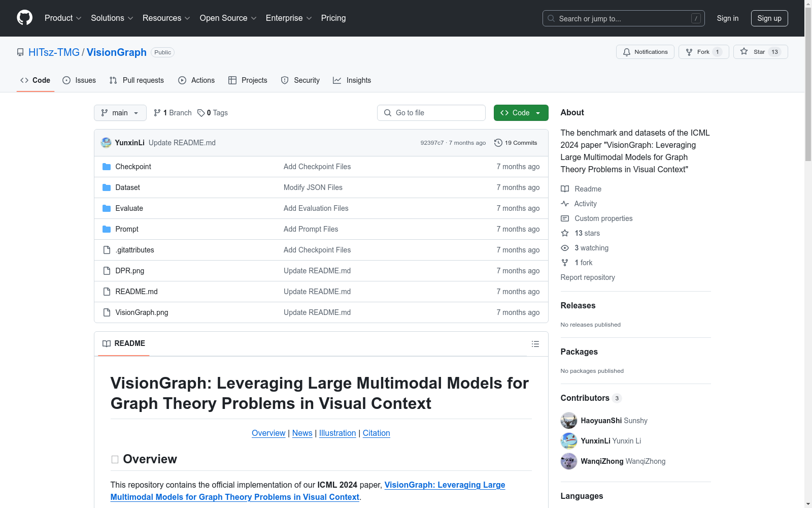Expand the Resources menu
This screenshot has height=508, width=812.
click(166, 18)
